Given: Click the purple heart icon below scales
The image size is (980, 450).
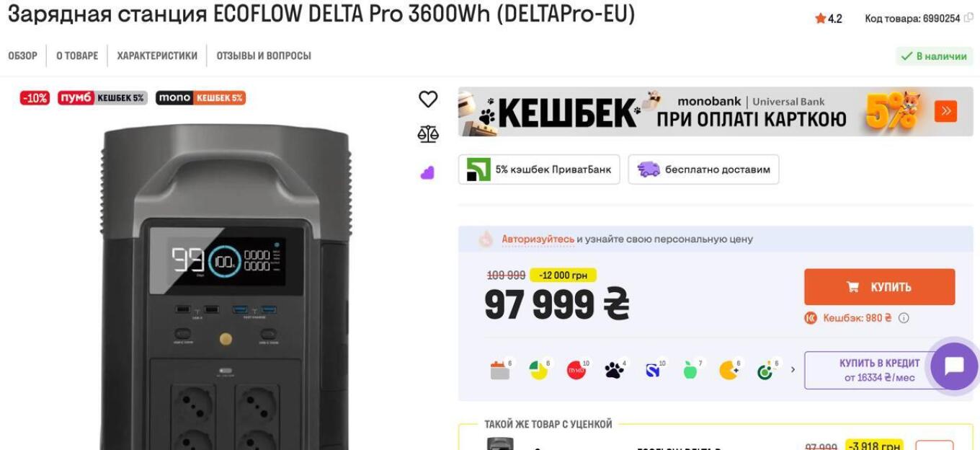Looking at the screenshot, I should (427, 173).
